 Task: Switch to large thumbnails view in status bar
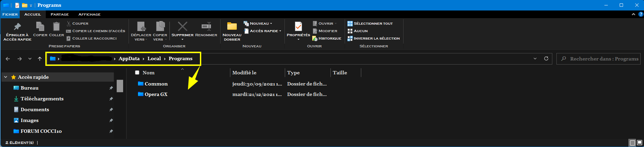click(x=640, y=143)
